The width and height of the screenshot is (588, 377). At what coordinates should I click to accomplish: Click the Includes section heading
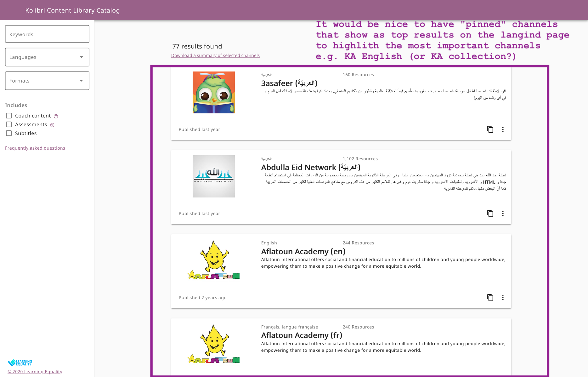[16, 105]
